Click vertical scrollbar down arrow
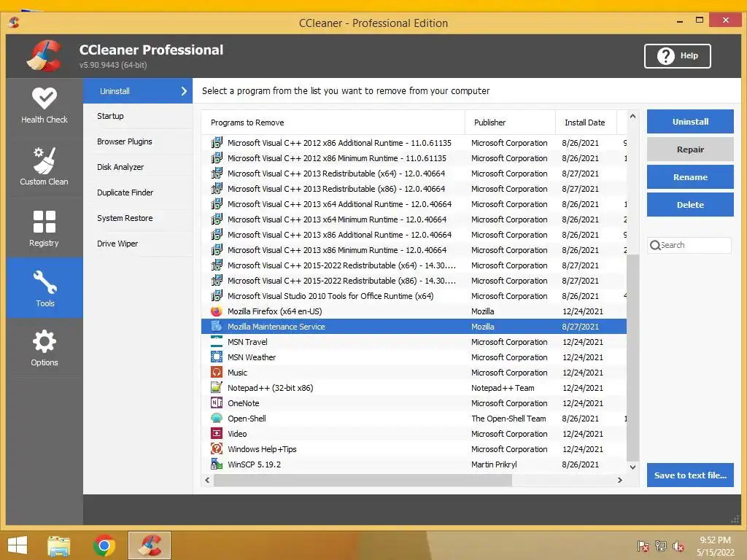The image size is (747, 560). (632, 467)
